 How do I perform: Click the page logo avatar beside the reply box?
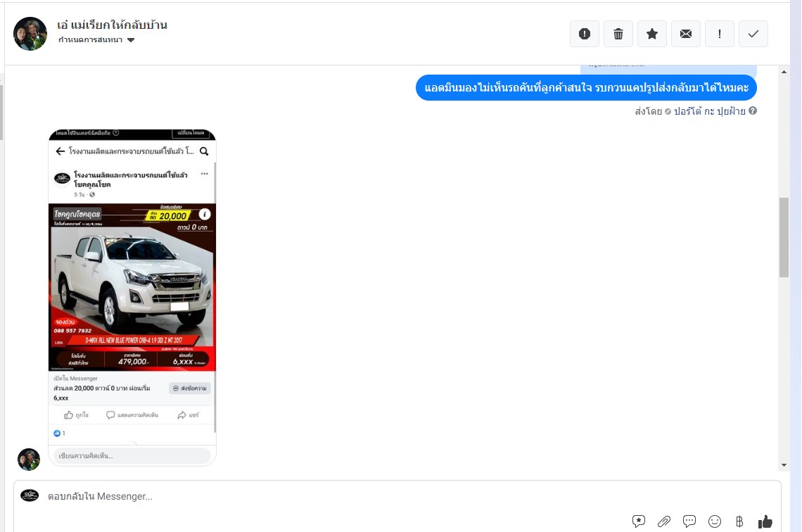(30, 495)
